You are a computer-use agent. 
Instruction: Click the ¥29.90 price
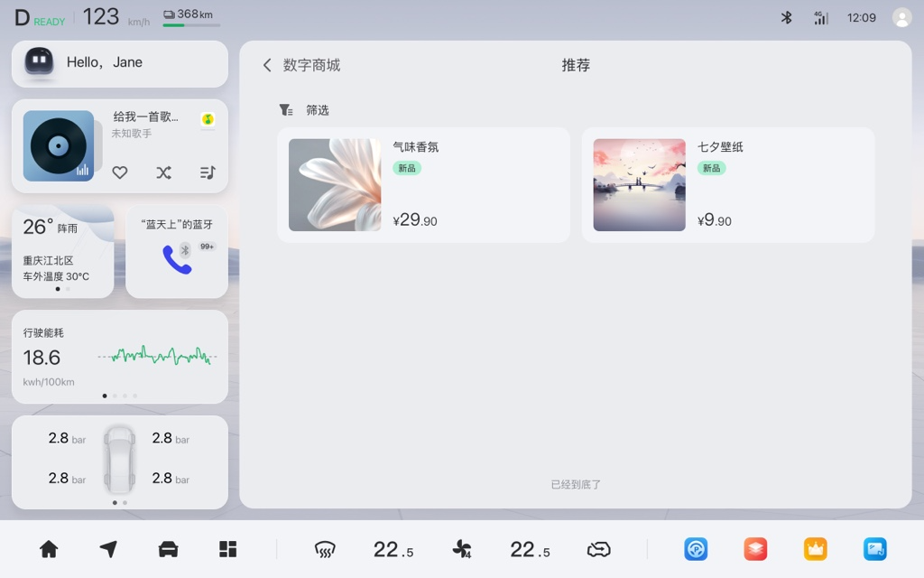click(415, 220)
